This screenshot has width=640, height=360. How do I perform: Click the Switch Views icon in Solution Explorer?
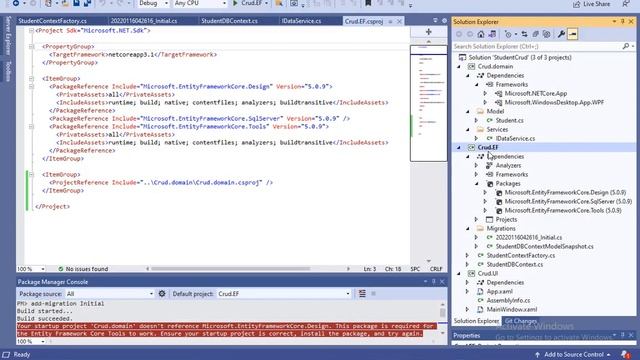click(x=492, y=34)
